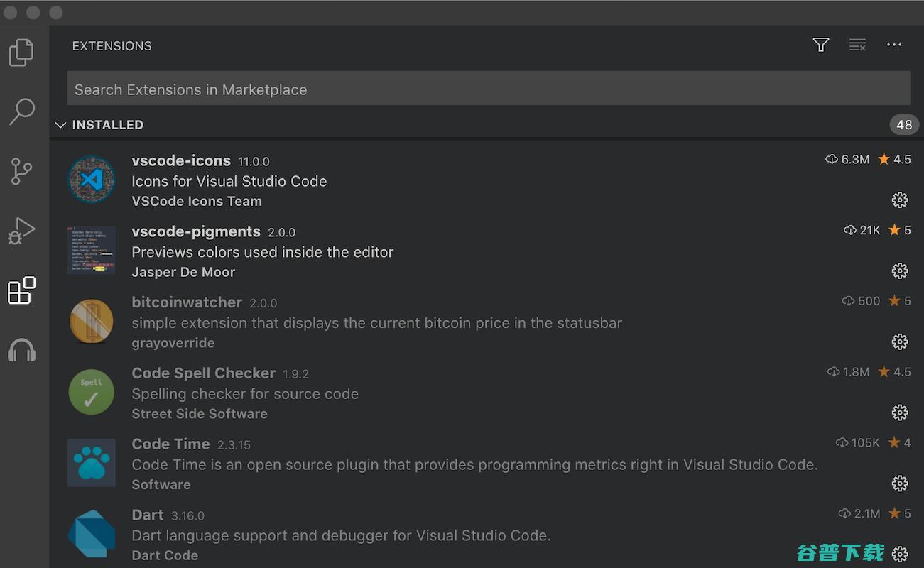Open the Source Control view

point(21,171)
